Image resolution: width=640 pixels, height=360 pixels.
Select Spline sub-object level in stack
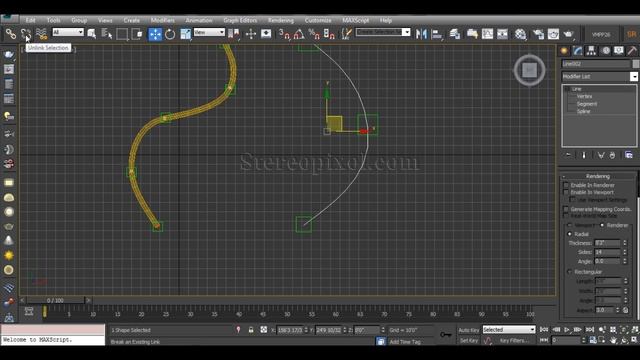click(x=584, y=111)
